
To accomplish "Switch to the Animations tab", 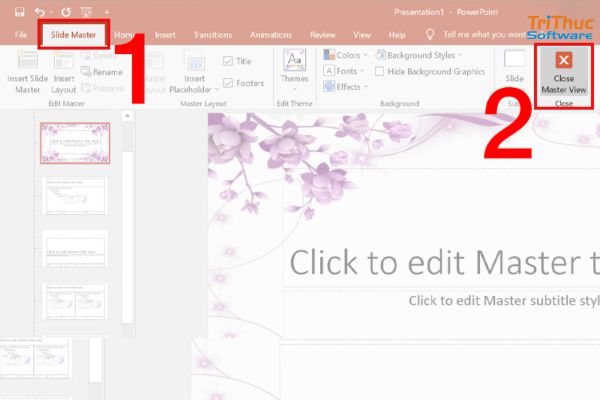I will [x=271, y=35].
